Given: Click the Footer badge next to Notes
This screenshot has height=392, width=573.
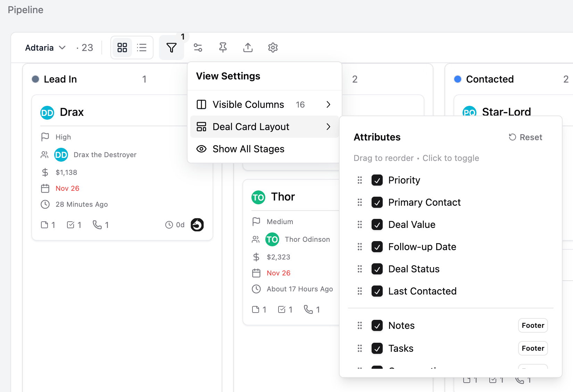Looking at the screenshot, I should (x=533, y=325).
